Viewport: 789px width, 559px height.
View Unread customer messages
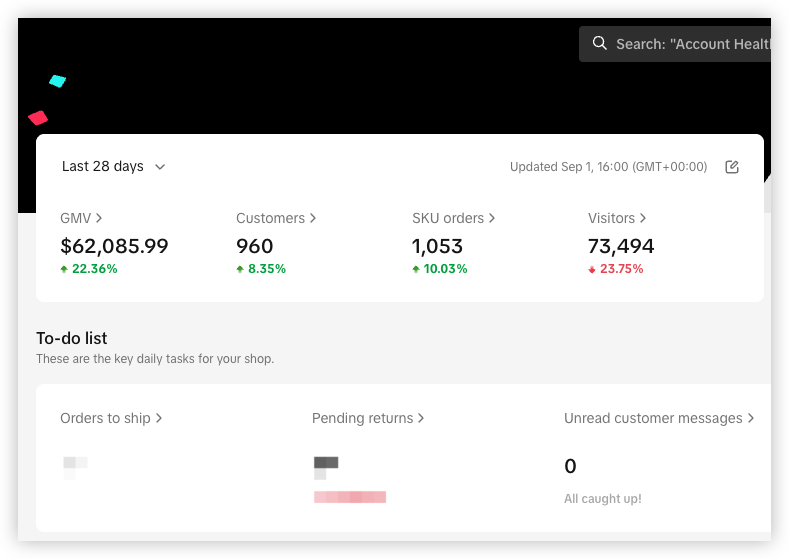pos(659,418)
